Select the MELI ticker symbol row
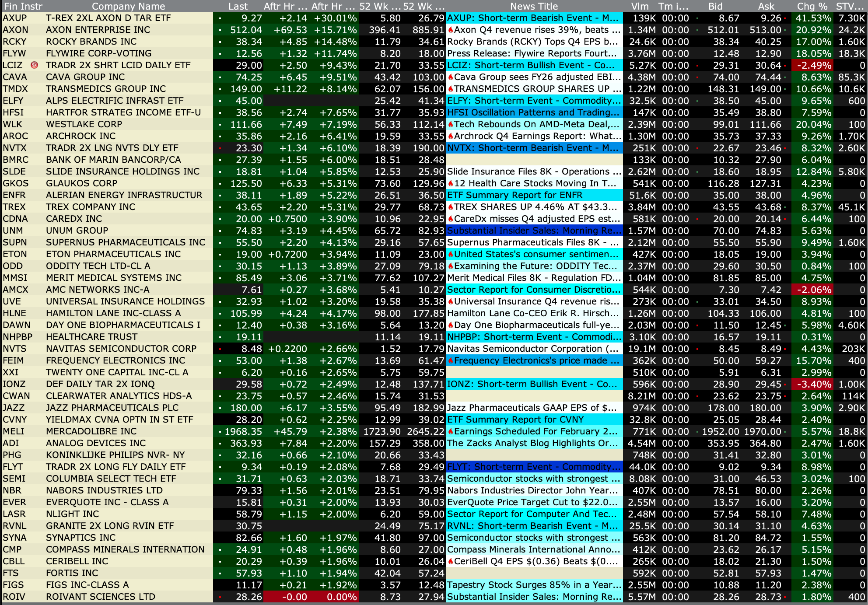The image size is (868, 605). [14, 431]
